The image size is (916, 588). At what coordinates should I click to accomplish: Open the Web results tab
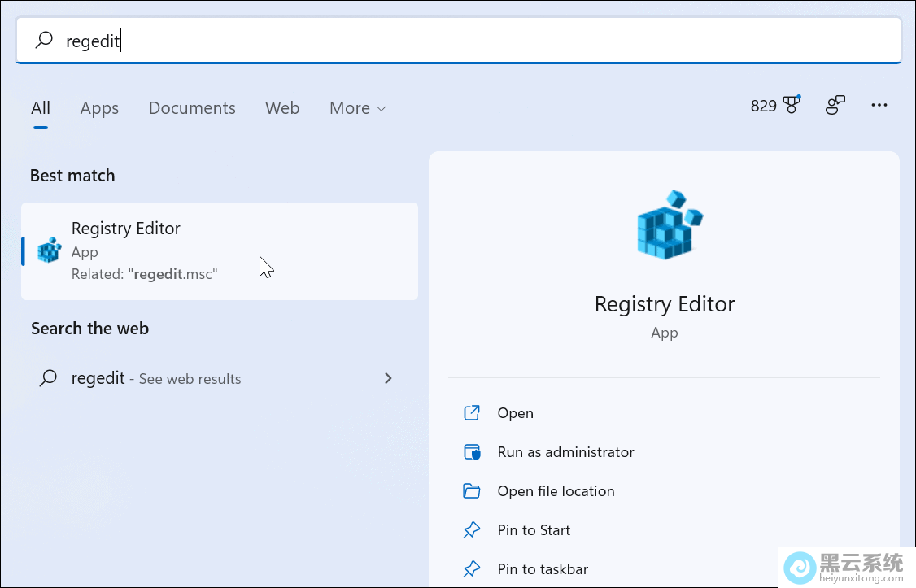tap(282, 108)
